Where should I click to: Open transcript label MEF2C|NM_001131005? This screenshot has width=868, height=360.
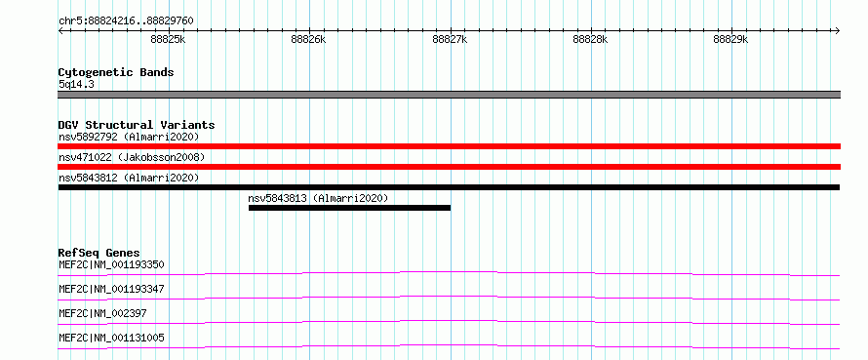(x=111, y=338)
